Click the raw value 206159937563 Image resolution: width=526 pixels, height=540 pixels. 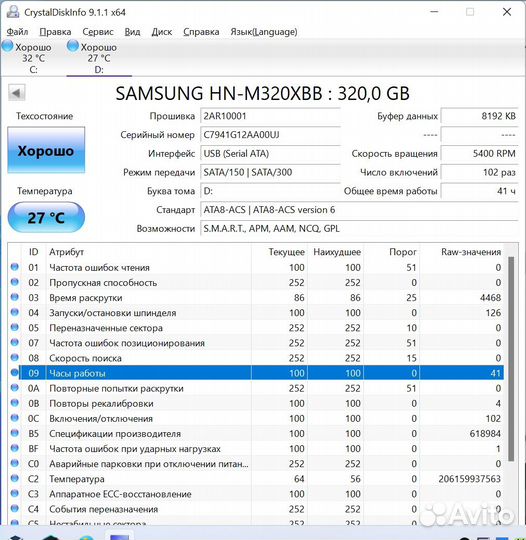[469, 479]
